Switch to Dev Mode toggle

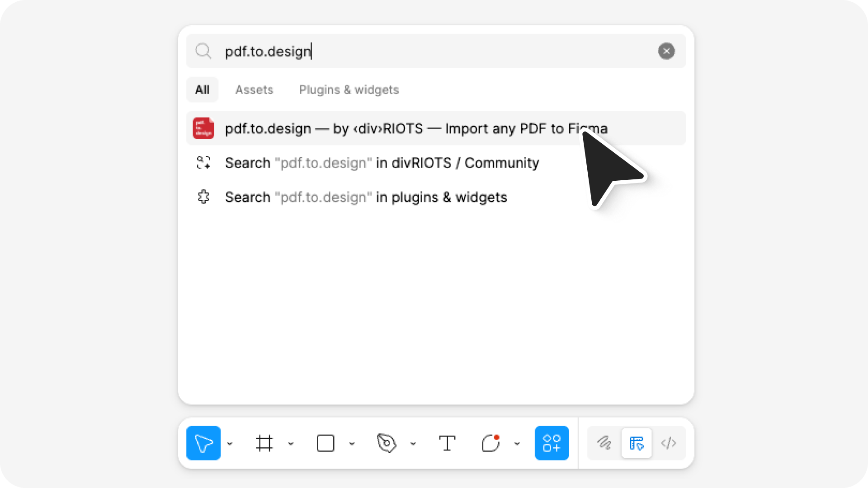pos(669,443)
